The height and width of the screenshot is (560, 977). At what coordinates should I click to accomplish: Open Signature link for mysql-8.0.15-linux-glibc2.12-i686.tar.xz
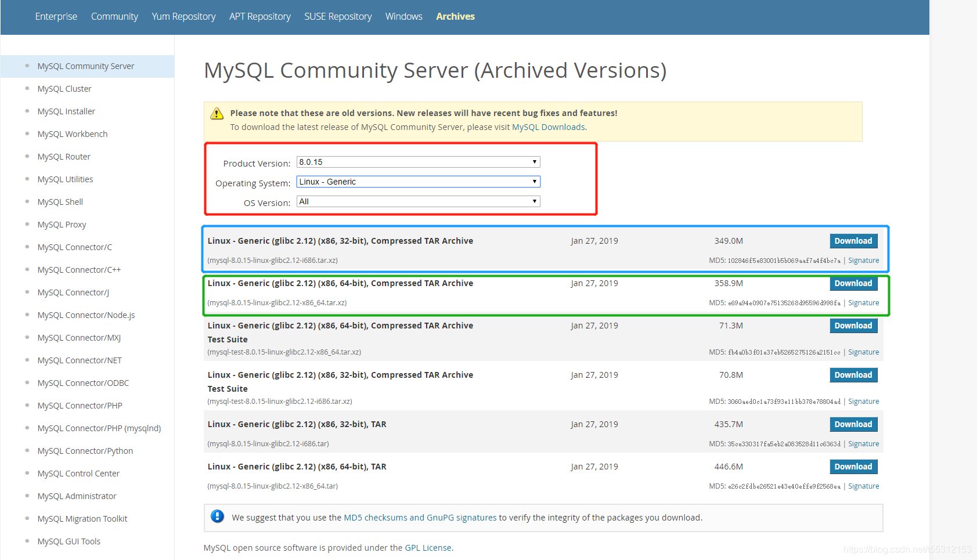[863, 261]
